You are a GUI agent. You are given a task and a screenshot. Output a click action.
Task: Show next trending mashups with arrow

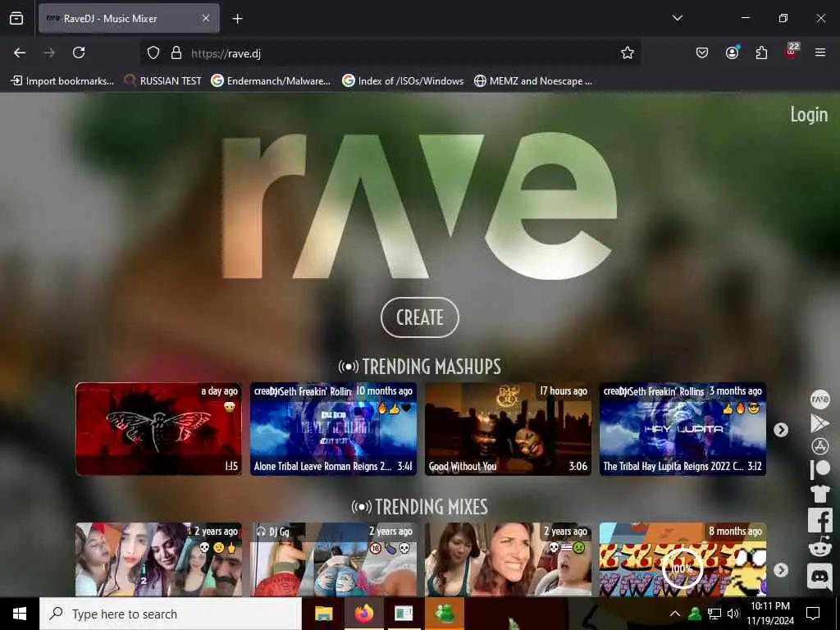pos(781,430)
